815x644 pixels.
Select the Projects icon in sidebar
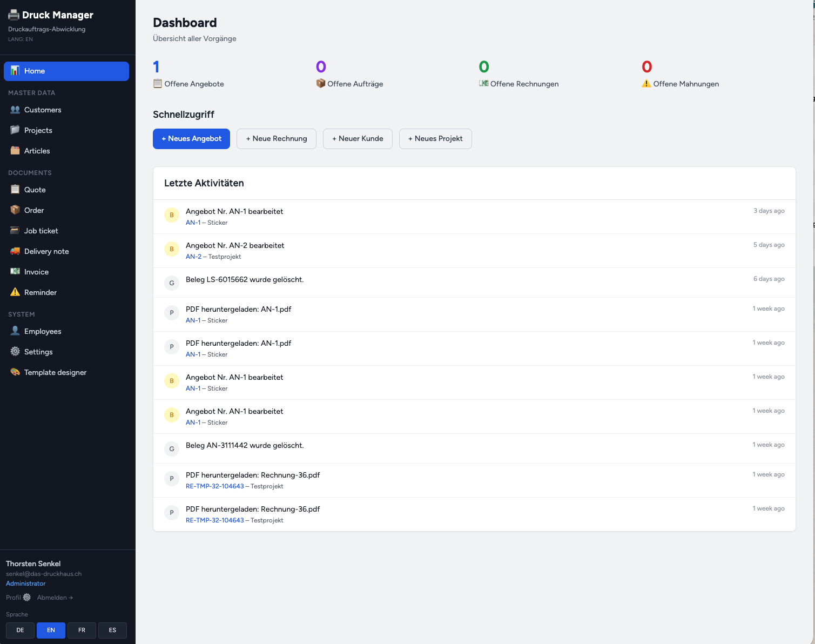(x=15, y=130)
